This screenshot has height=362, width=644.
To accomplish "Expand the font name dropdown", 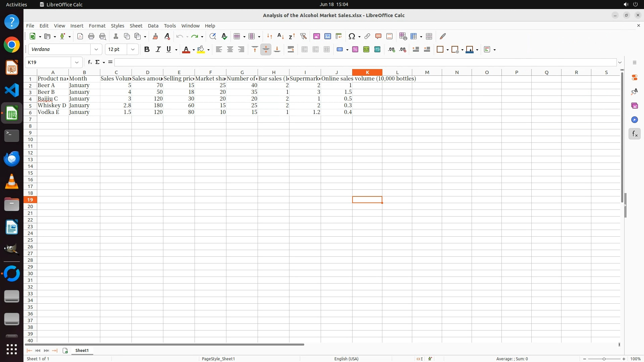I will click(96, 50).
